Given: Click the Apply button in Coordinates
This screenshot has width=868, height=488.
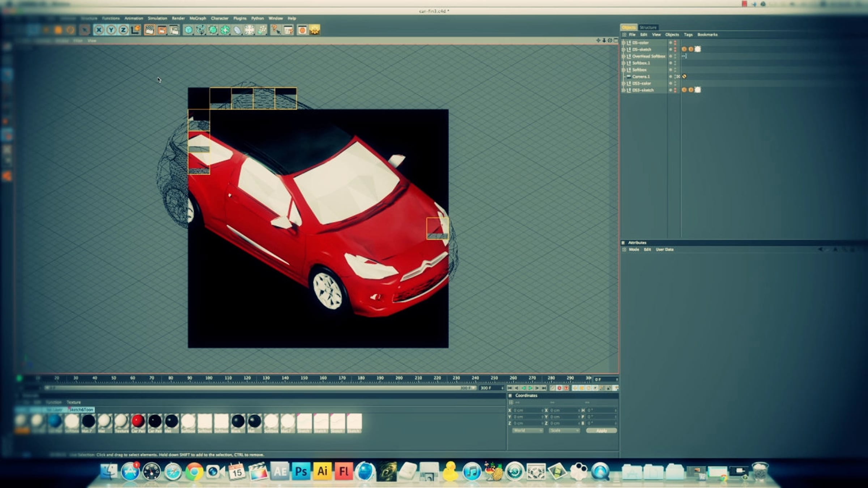Looking at the screenshot, I should coord(601,431).
